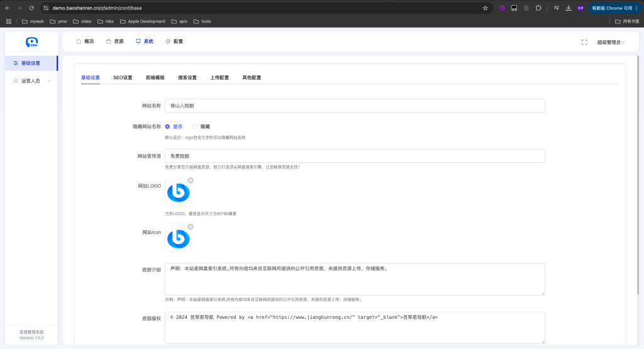Screen dimensions: 644x349
Task: Open the tools bookmark folder
Action: click(x=202, y=21)
